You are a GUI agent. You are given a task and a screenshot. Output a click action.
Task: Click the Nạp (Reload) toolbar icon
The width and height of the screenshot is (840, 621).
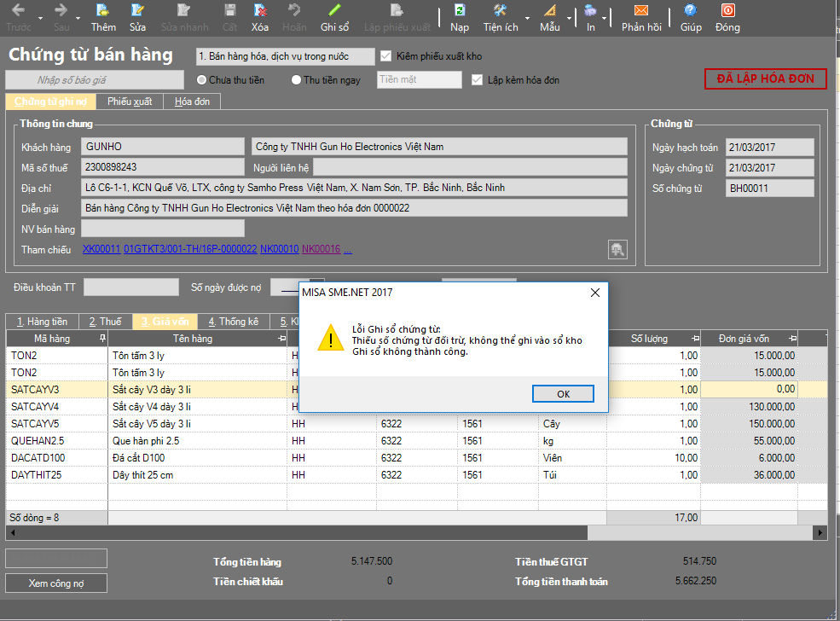(460, 17)
